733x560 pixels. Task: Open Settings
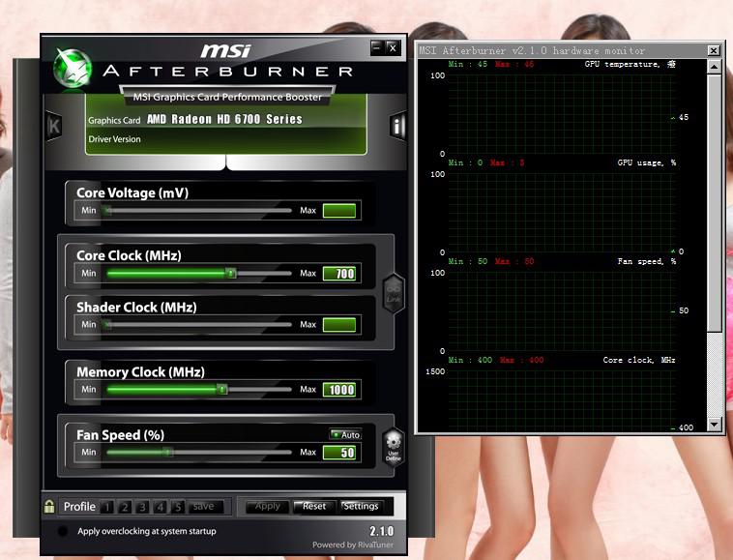[361, 506]
